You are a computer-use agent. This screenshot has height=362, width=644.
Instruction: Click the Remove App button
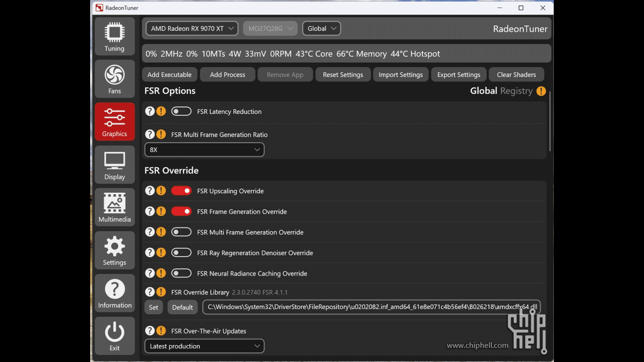tap(285, 75)
